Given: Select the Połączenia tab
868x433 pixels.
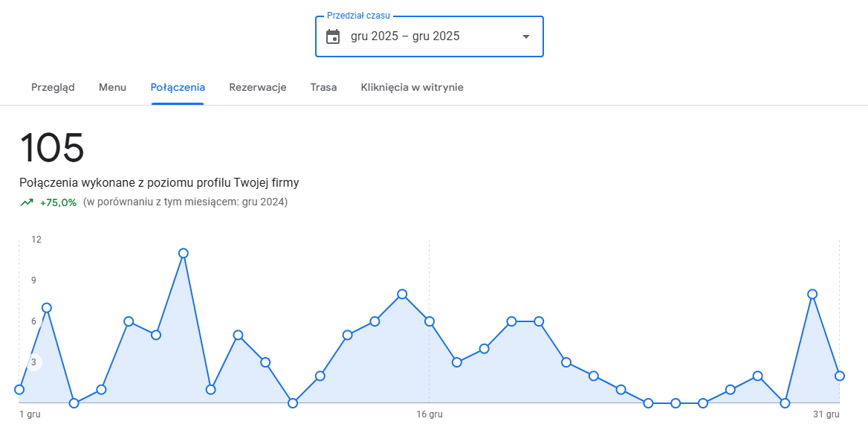Looking at the screenshot, I should pyautogui.click(x=178, y=87).
